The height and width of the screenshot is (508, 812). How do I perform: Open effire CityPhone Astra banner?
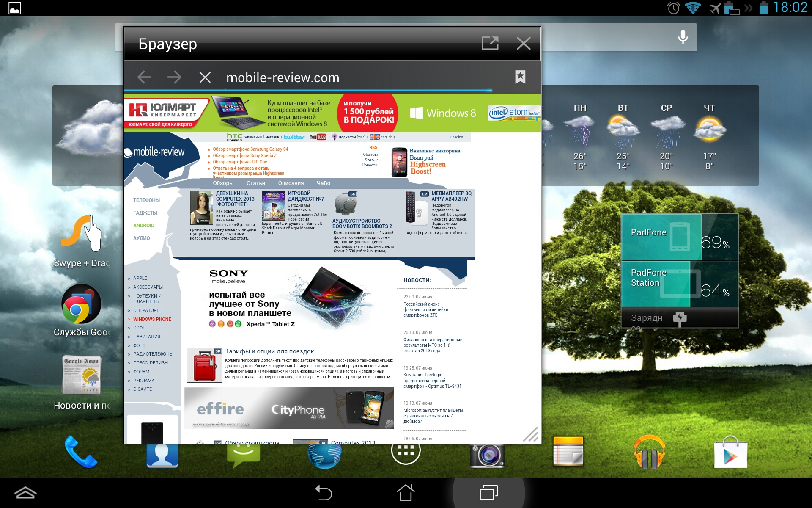(x=289, y=408)
